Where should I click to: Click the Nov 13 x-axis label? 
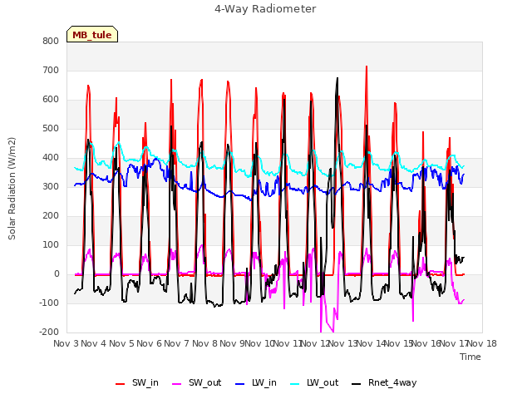(342, 343)
